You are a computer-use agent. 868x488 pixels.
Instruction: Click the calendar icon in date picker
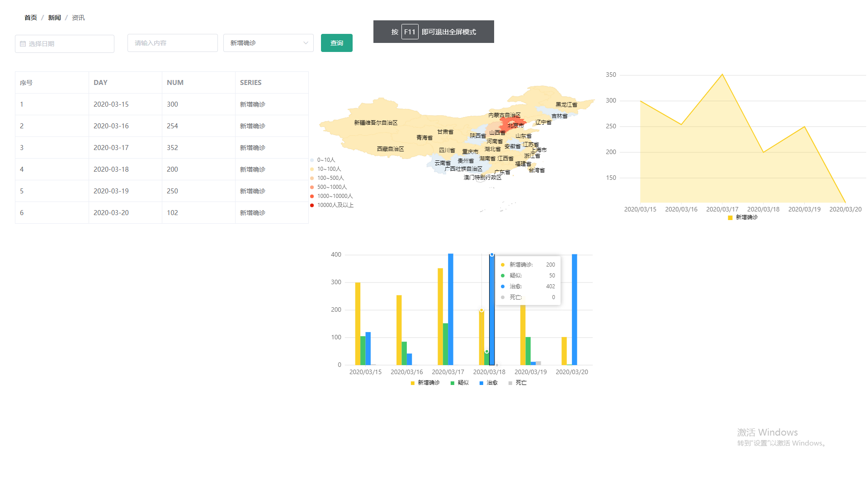click(x=23, y=44)
